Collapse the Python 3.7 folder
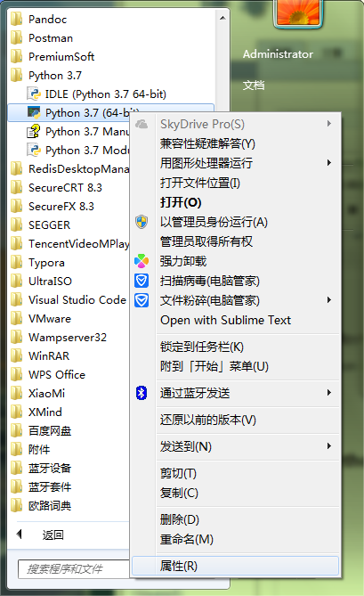This screenshot has height=596, width=364. (55, 75)
